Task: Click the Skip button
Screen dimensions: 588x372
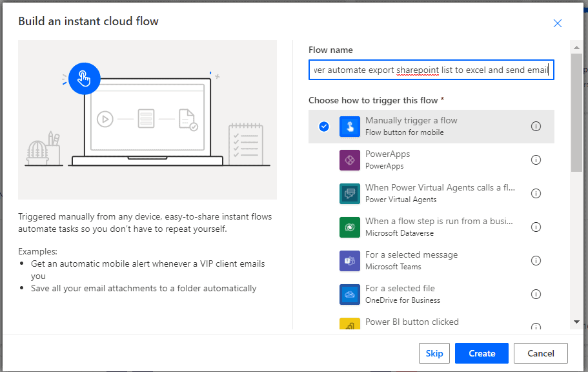Action: [434, 353]
